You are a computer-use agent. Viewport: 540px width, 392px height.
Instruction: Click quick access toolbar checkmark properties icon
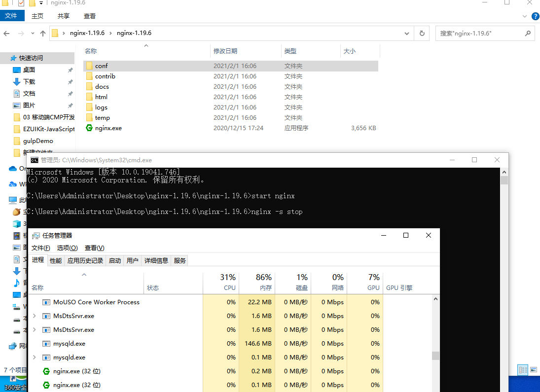point(21,3)
